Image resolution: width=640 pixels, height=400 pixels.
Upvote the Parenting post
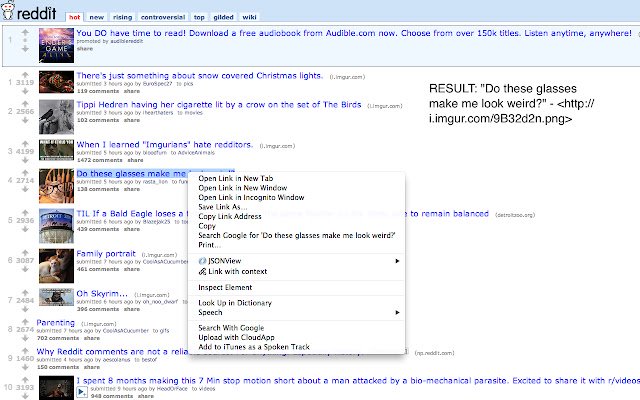tap(25, 322)
